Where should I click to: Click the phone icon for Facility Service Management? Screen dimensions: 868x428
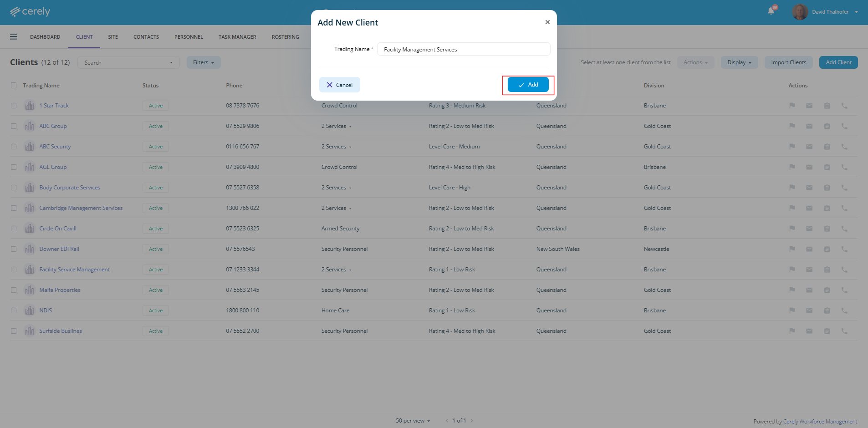(x=844, y=270)
